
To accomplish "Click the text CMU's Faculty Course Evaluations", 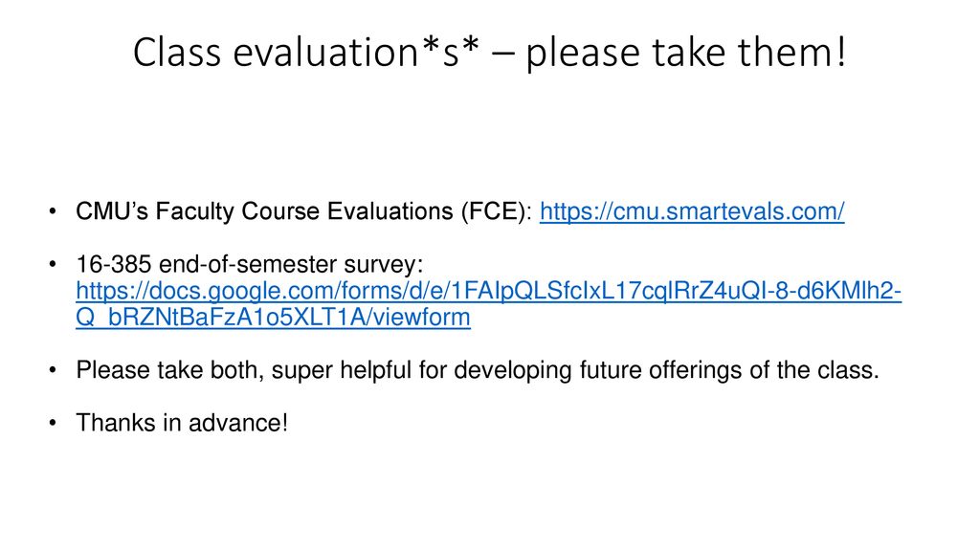I will (264, 211).
